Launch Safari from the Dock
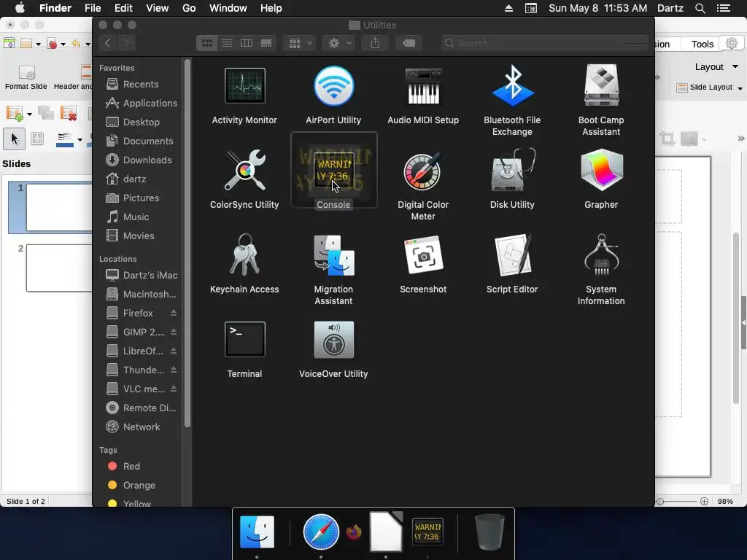Screen dimensions: 747x560 click(x=321, y=532)
